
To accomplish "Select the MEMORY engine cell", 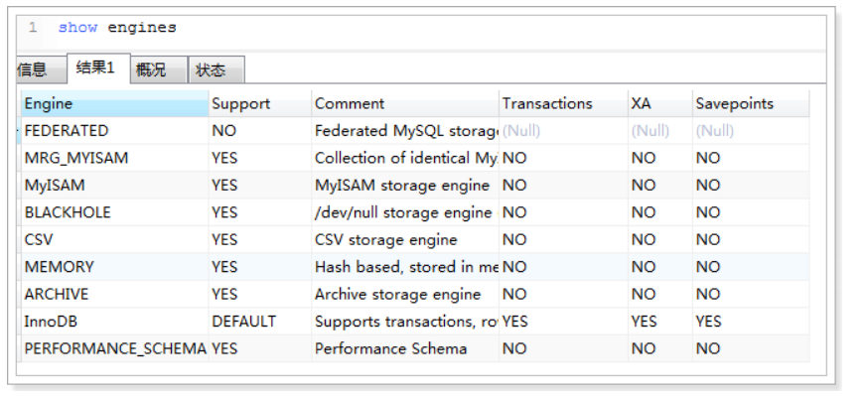I will [x=115, y=267].
